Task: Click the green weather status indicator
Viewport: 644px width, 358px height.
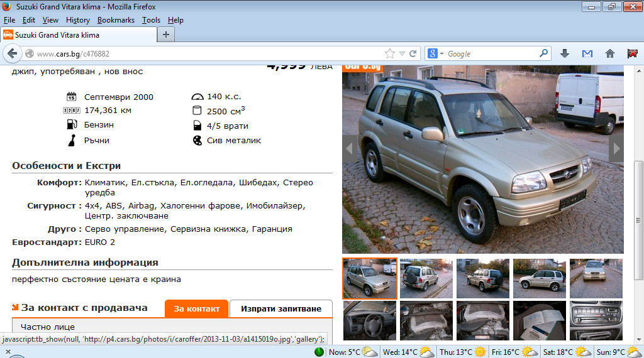Action: (x=319, y=352)
